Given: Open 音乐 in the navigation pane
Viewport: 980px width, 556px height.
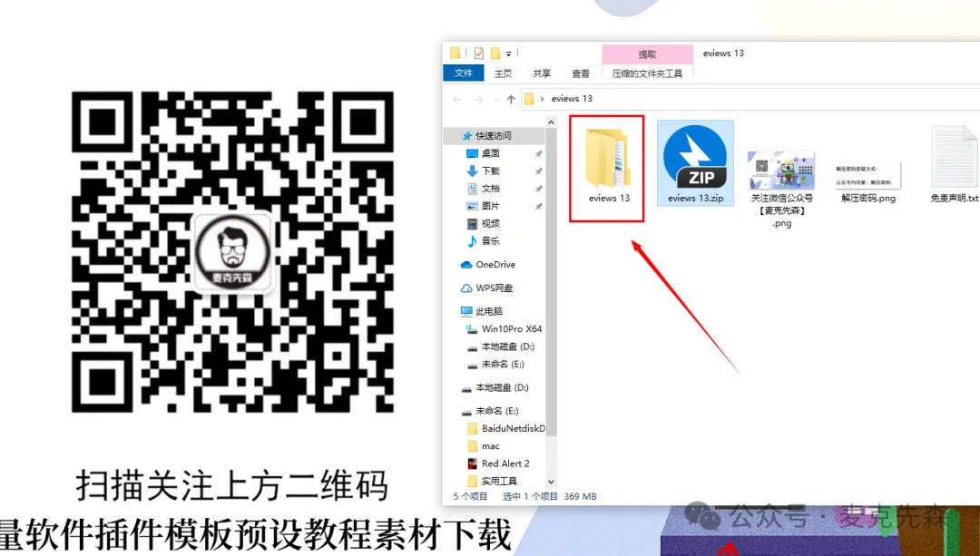Looking at the screenshot, I should coord(491,240).
